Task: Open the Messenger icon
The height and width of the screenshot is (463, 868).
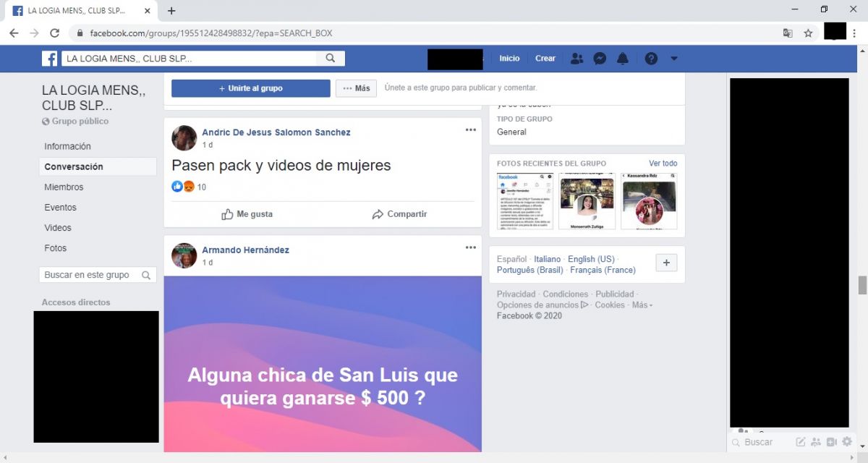Action: coord(600,59)
